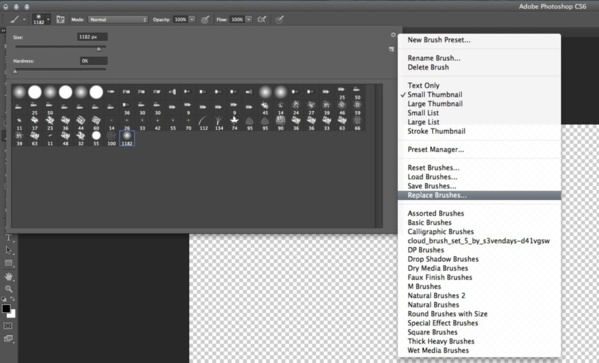Swap foreground and background colors
The image size is (599, 363).
[x=13, y=299]
